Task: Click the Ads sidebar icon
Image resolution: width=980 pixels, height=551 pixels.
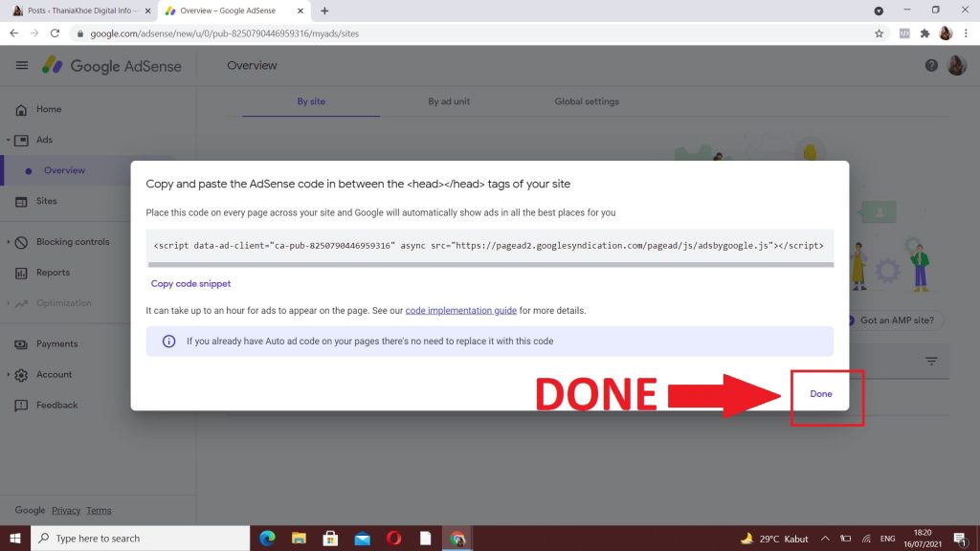Action: [21, 140]
